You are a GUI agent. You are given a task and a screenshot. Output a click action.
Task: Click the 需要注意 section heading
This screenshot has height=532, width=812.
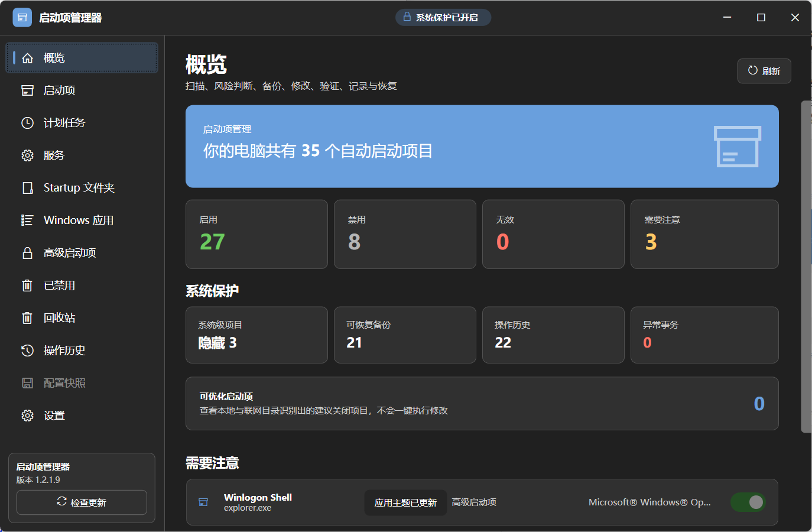point(212,463)
